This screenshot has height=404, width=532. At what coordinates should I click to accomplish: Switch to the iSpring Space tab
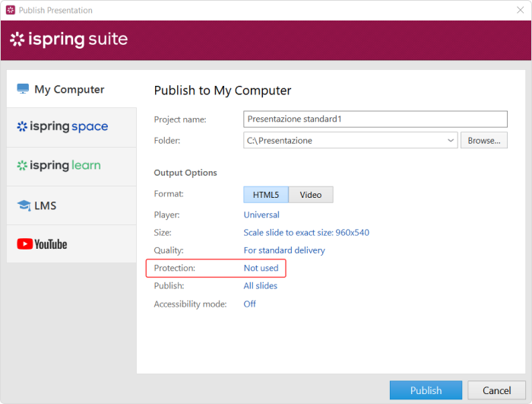coord(71,127)
